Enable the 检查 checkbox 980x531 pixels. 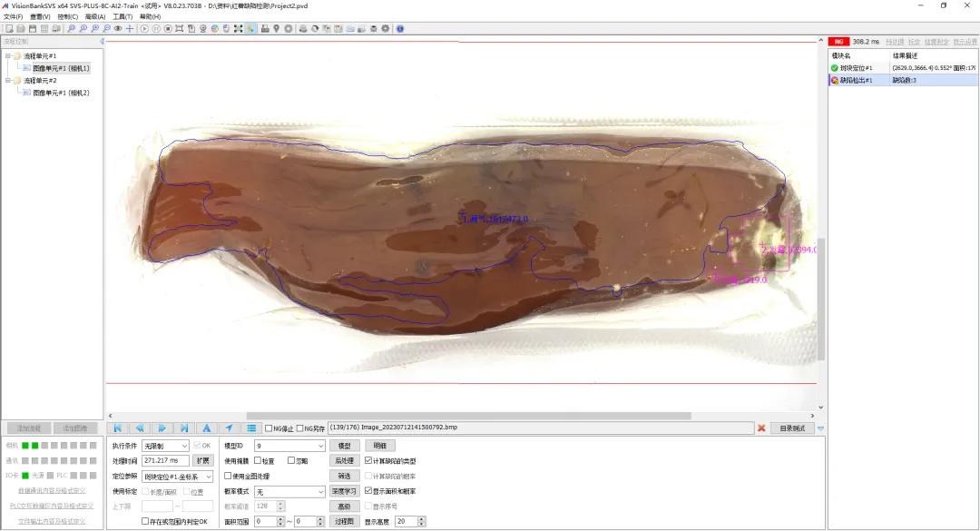pos(258,460)
